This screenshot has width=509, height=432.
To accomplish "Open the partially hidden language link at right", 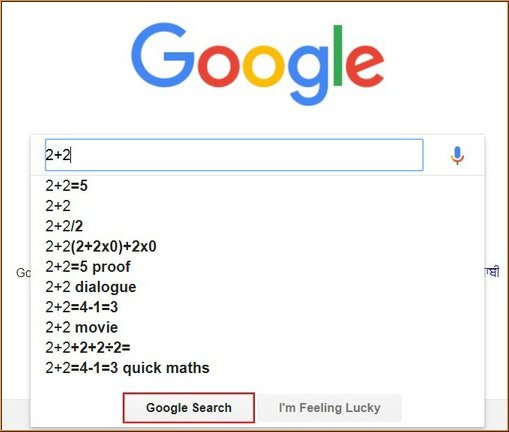I will pyautogui.click(x=492, y=272).
